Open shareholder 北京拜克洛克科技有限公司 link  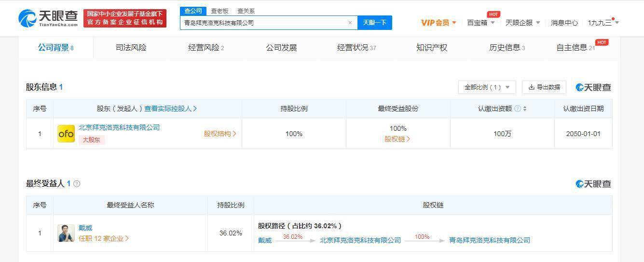click(119, 127)
